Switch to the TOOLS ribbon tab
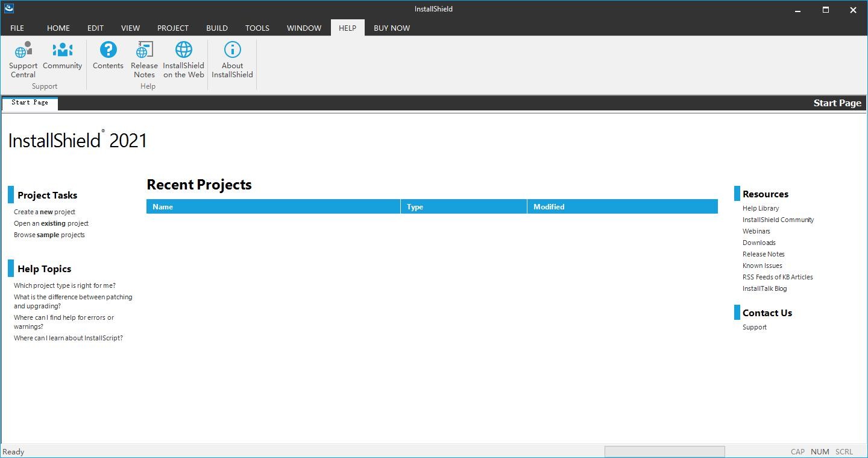The height and width of the screenshot is (458, 868). (x=257, y=28)
